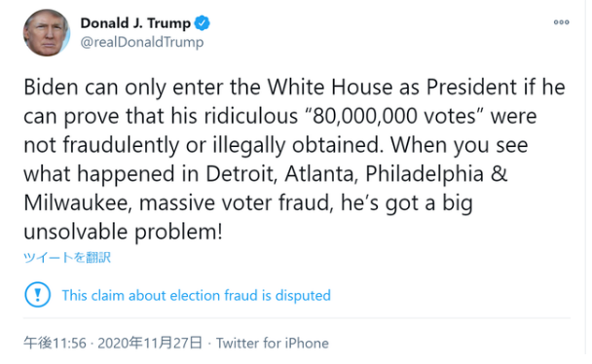Viewport: 592px width, 364px height.
Task: Click the phrase unsolvable problem!
Action: click(x=123, y=232)
